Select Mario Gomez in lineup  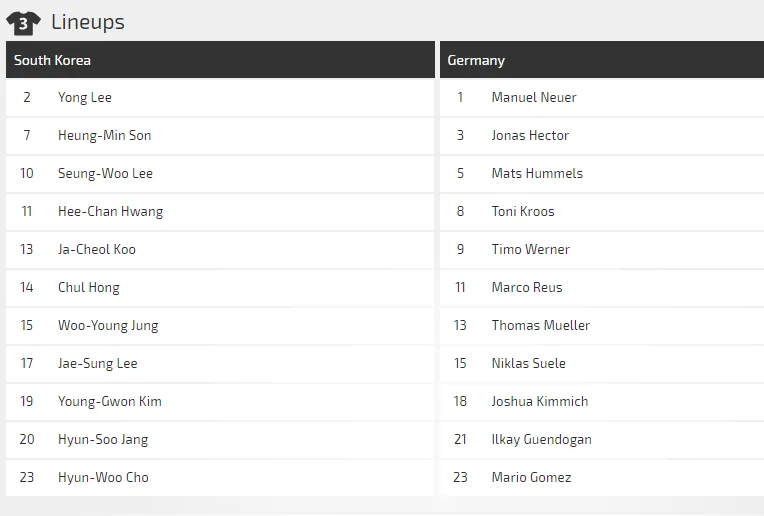pyautogui.click(x=531, y=477)
